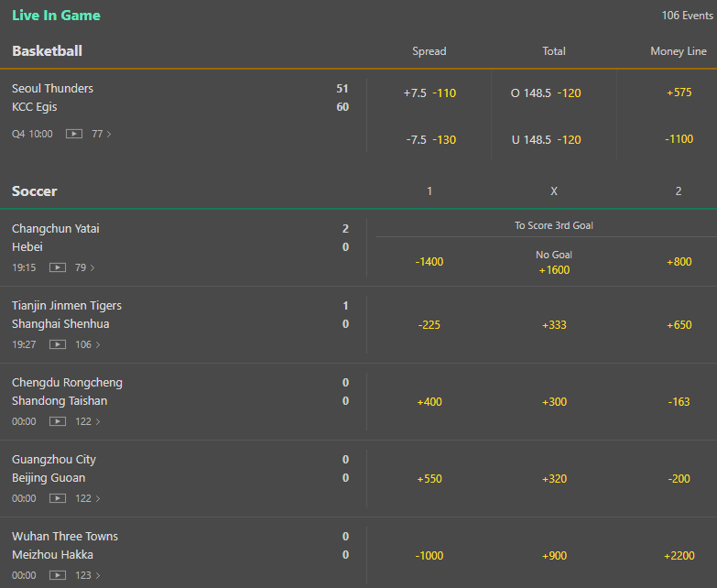Open live stream icon for Tianjin Jinmen Tigers match
The height and width of the screenshot is (588, 717).
coord(58,344)
